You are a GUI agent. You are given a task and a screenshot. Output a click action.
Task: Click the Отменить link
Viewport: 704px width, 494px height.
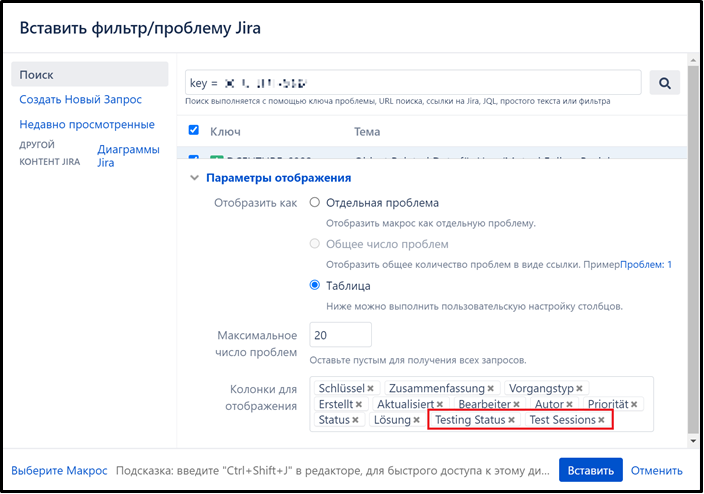click(656, 470)
